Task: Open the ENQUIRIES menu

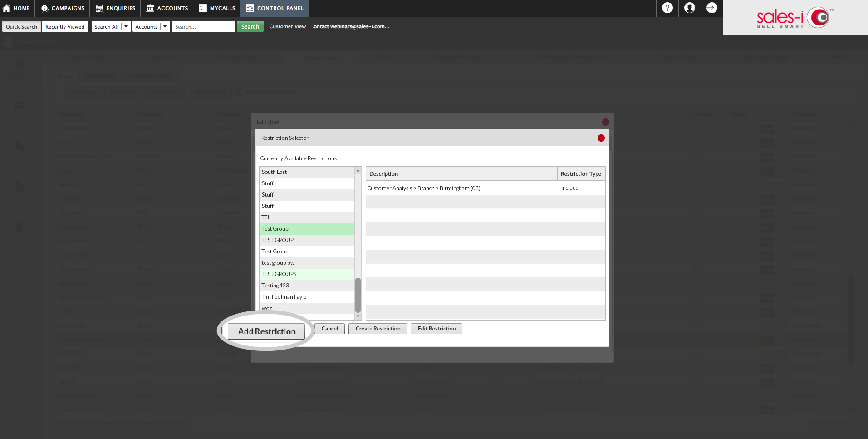Action: pyautogui.click(x=115, y=8)
